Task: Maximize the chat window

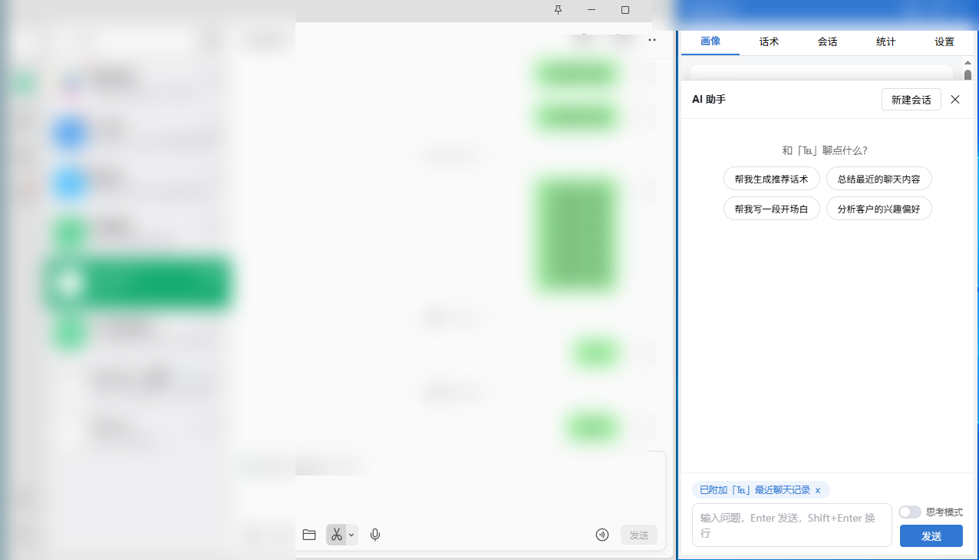Action: [625, 10]
